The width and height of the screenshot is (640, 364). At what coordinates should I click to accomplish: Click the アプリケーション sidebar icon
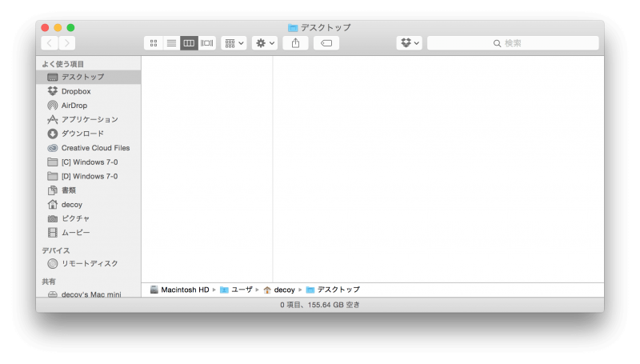click(52, 119)
